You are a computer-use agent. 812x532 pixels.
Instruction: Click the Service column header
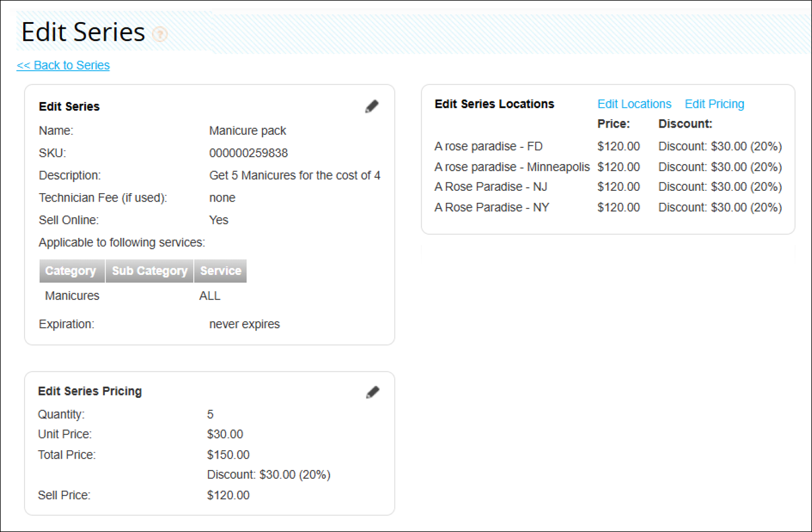[x=221, y=271]
